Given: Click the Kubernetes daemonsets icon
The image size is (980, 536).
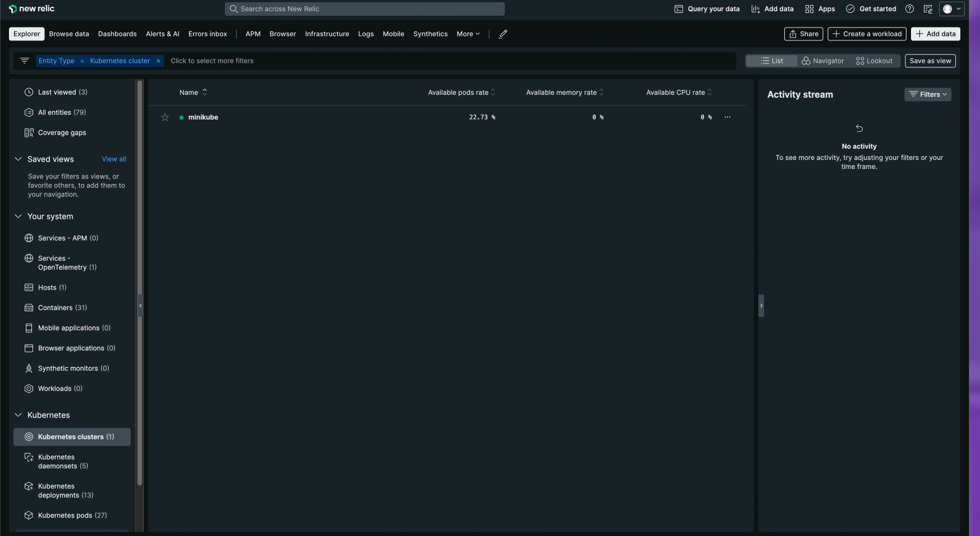Looking at the screenshot, I should pos(29,457).
